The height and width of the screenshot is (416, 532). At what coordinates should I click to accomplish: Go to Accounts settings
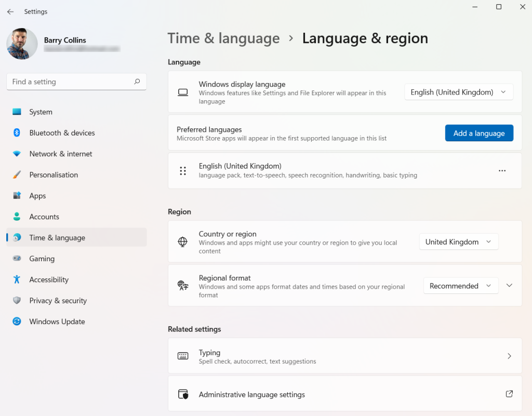tap(76, 217)
